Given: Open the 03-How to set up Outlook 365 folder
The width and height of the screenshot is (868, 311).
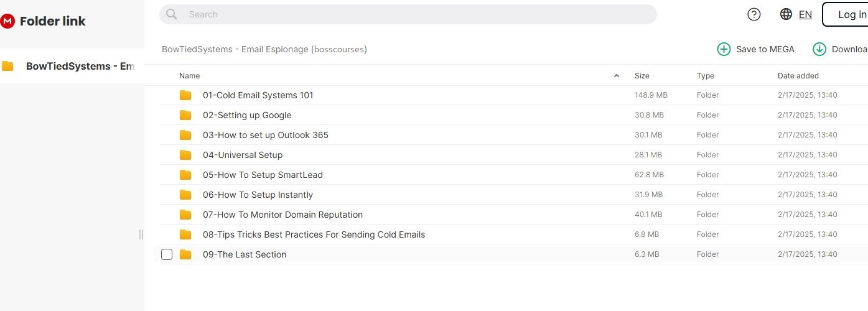Looking at the screenshot, I should [265, 135].
